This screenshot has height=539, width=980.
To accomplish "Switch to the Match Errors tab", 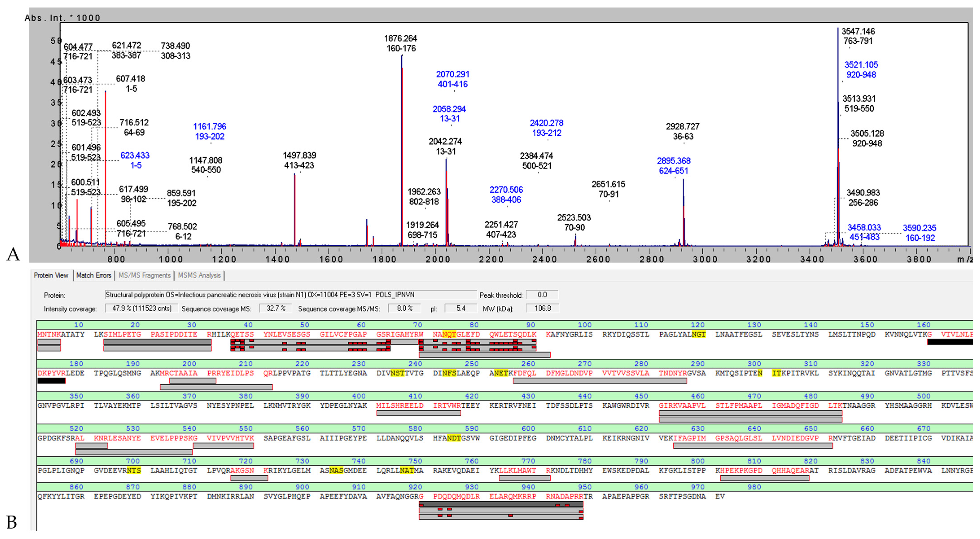I will [x=93, y=275].
